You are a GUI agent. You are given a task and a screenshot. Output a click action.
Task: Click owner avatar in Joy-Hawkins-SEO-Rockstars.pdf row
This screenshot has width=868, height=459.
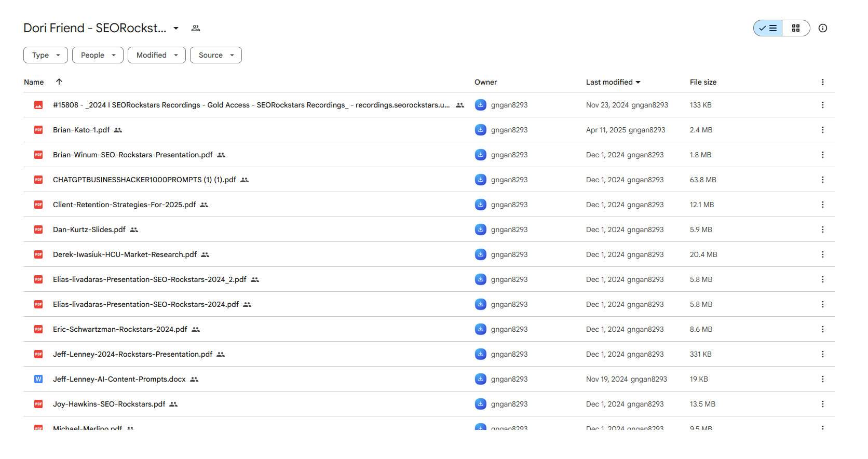tap(481, 404)
